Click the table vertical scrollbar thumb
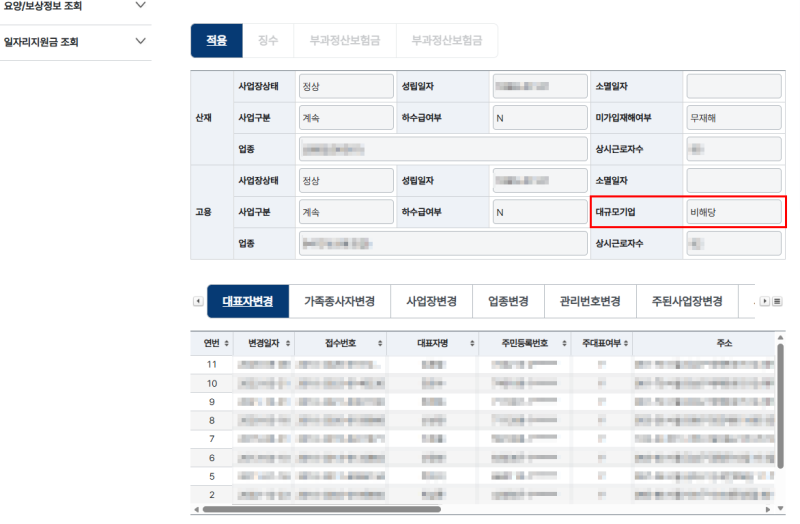800x524 pixels. 780,406
